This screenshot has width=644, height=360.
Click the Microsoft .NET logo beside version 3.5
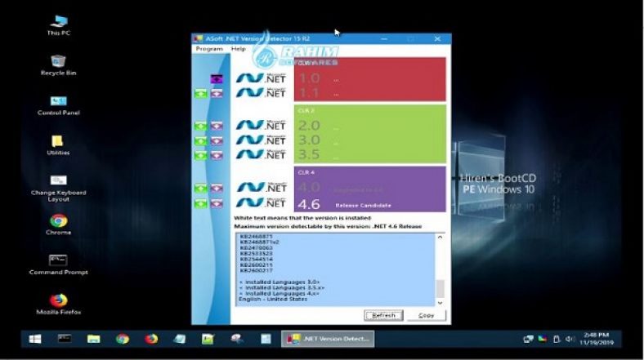pyautogui.click(x=261, y=154)
